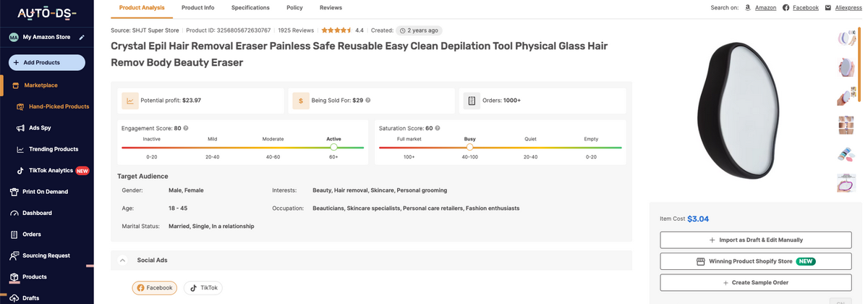Collapse the Social Ads section
Viewport: 868px width, 304px height.
click(x=122, y=260)
